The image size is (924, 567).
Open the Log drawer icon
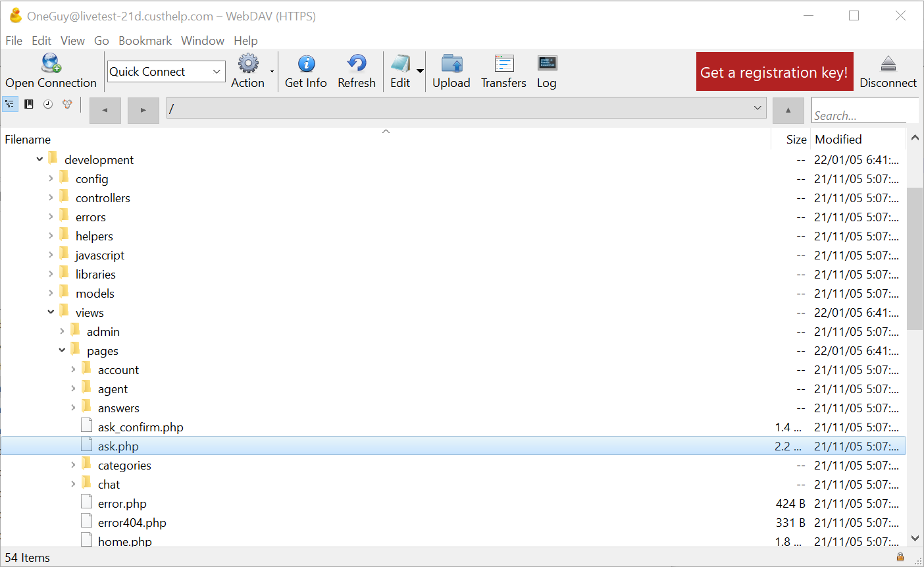547,63
